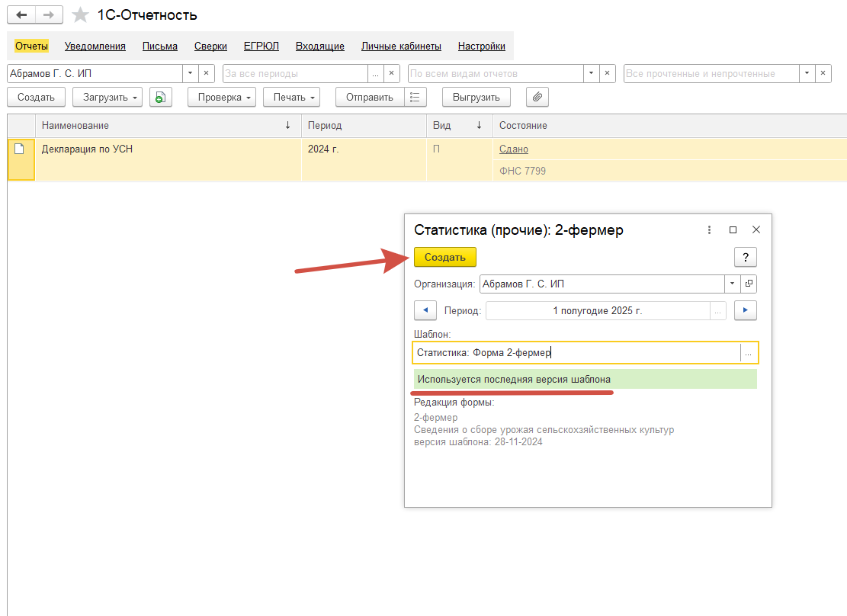Open the Личные кабинеты tab
The image size is (847, 616).
click(x=401, y=46)
